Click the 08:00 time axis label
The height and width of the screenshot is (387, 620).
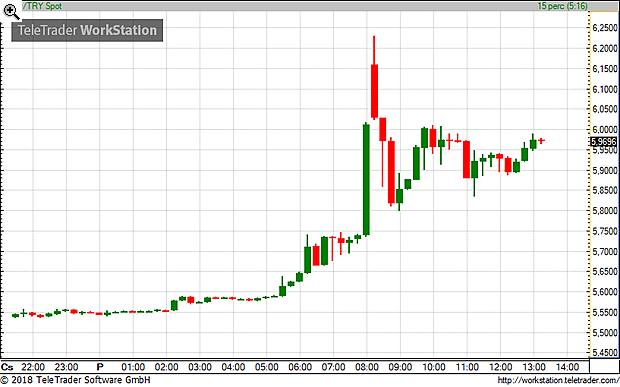pos(367,366)
